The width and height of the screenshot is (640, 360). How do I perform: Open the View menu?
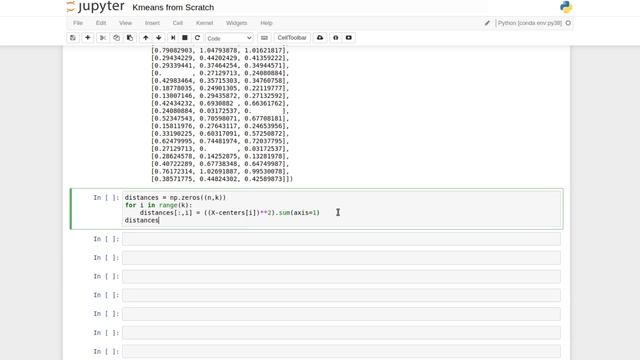click(x=125, y=23)
